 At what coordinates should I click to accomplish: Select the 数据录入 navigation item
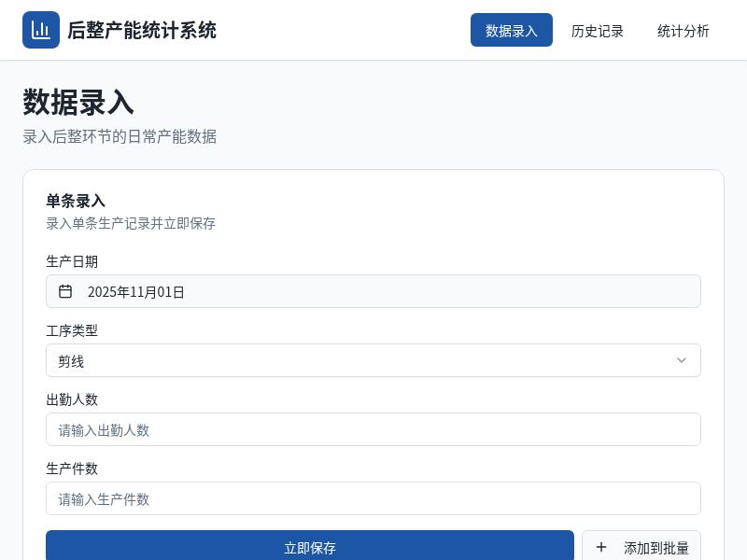(511, 30)
